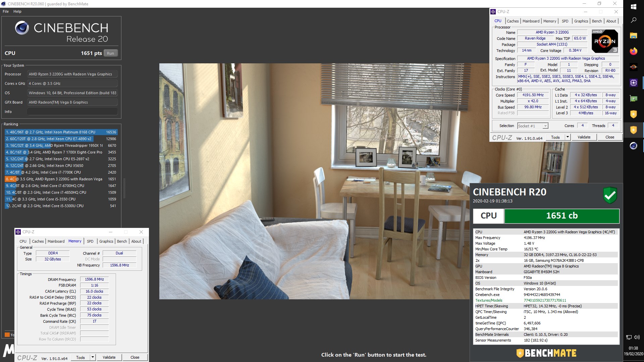This screenshot has width=644, height=362.
Task: Open Windows search from the taskbar
Action: 633,20
